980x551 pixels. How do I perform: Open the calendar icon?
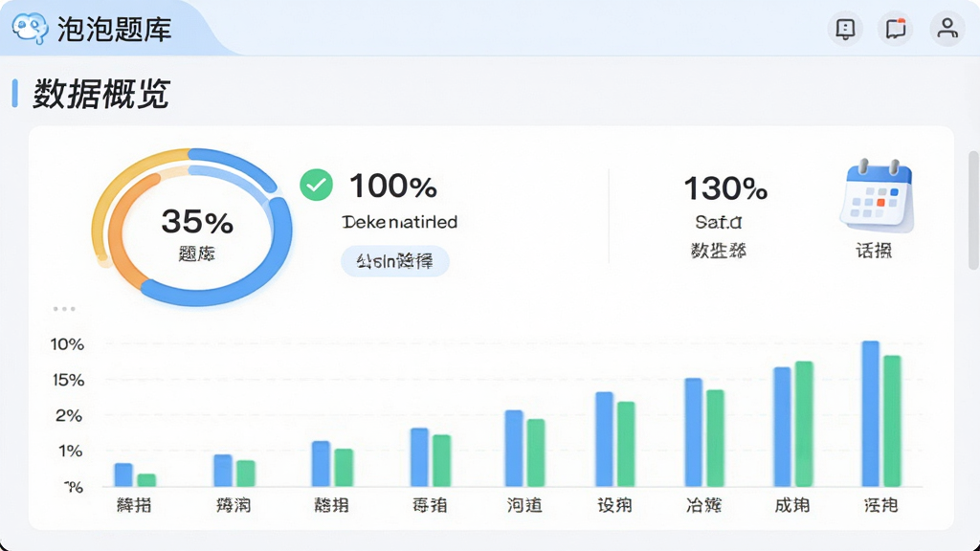click(x=877, y=195)
